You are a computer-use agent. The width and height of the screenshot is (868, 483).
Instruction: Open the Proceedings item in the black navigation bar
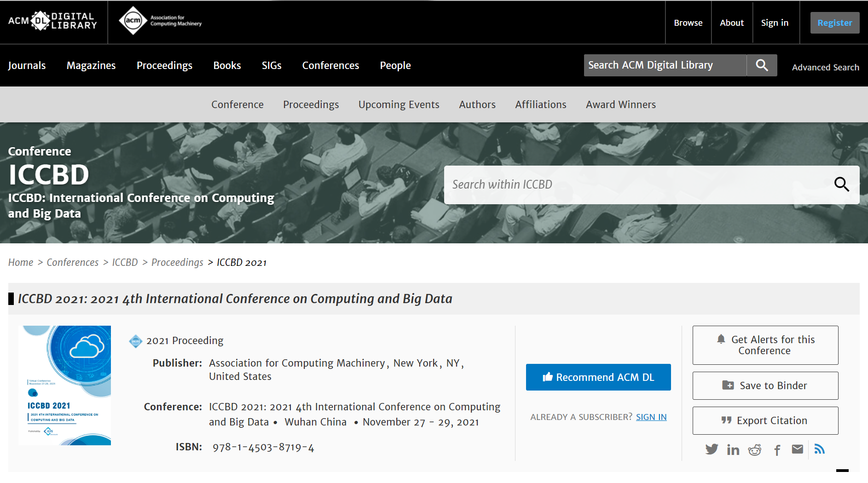[x=164, y=65]
